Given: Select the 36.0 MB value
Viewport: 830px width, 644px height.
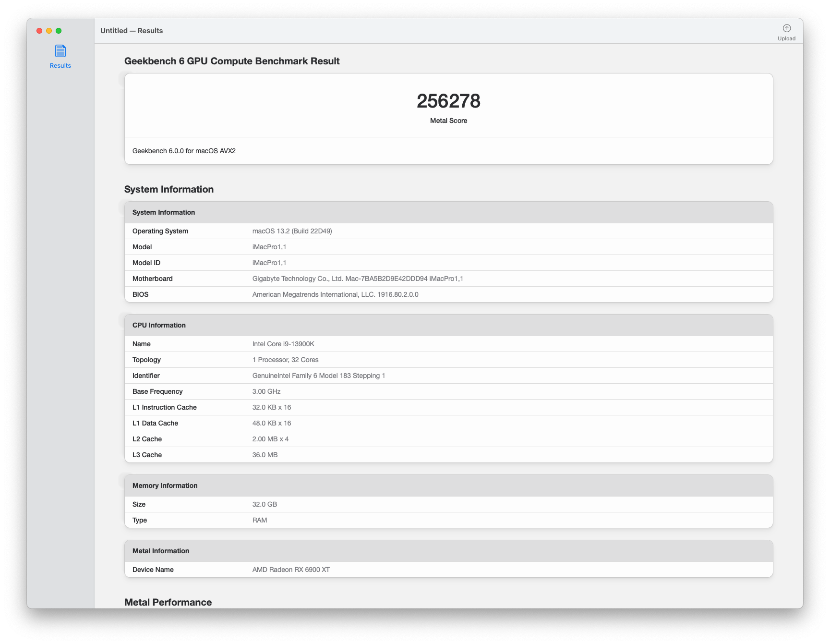Looking at the screenshot, I should [x=265, y=455].
